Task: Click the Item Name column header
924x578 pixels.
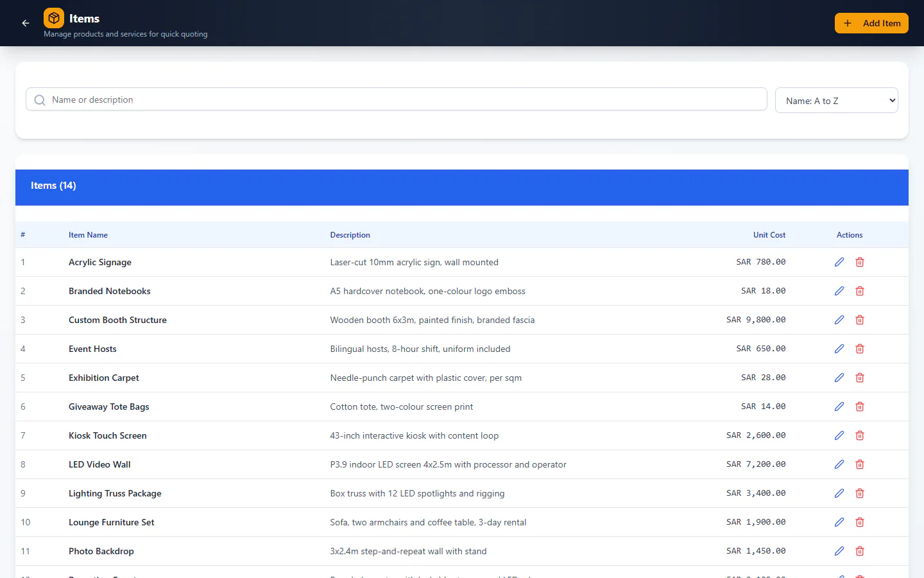Action: point(88,235)
